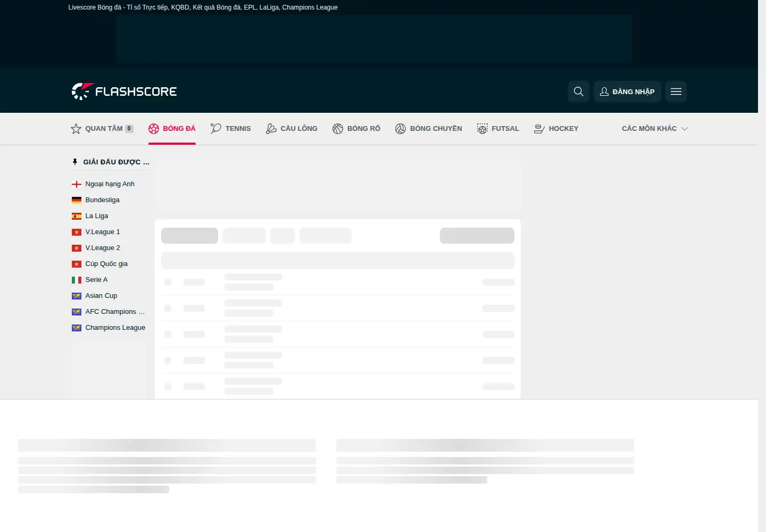Click the star icon beside Quan Tâm
The height and width of the screenshot is (532, 766).
coord(76,129)
